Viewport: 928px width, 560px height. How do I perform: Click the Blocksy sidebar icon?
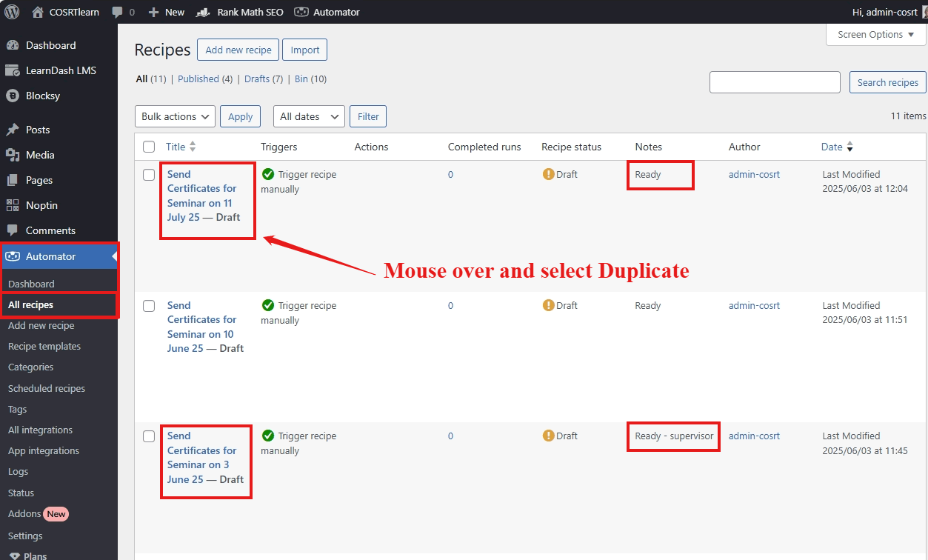[13, 96]
